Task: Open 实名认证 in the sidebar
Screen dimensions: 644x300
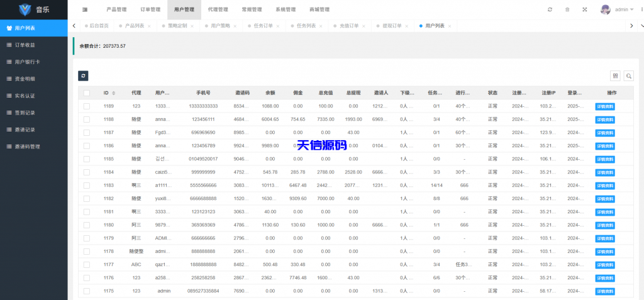Action: [x=34, y=96]
